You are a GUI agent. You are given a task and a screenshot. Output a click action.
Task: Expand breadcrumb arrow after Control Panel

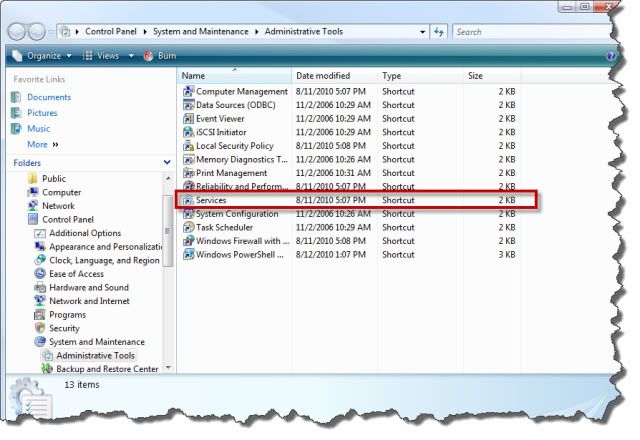coord(145,32)
